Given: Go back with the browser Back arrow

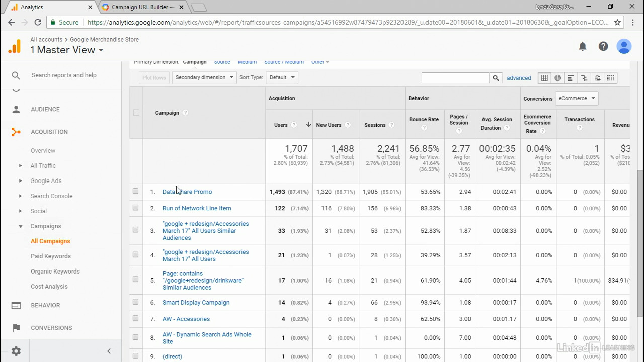Looking at the screenshot, I should coord(11,22).
